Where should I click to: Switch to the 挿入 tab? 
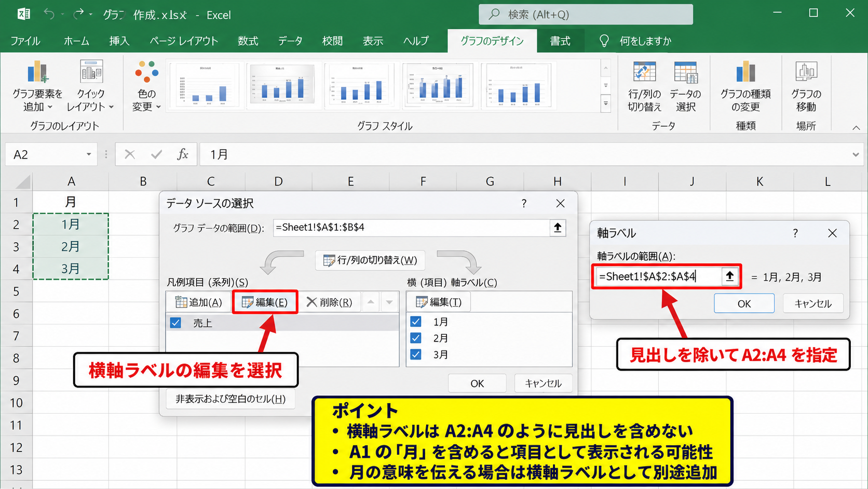tap(119, 41)
